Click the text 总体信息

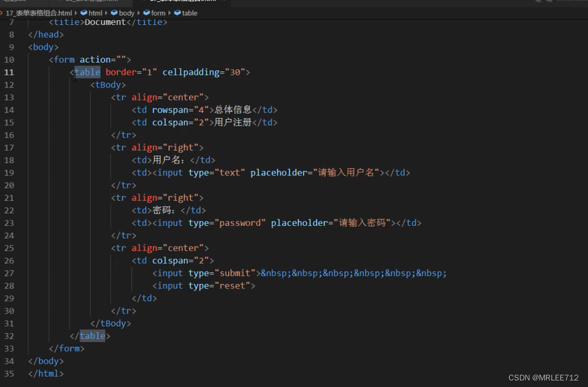point(233,110)
